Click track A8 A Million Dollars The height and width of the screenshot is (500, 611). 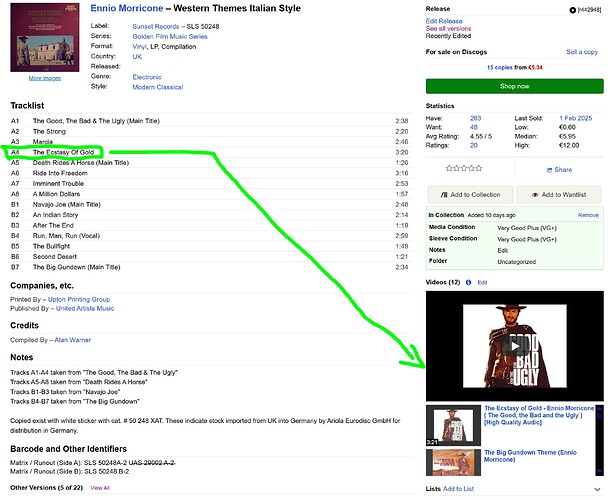pos(57,194)
